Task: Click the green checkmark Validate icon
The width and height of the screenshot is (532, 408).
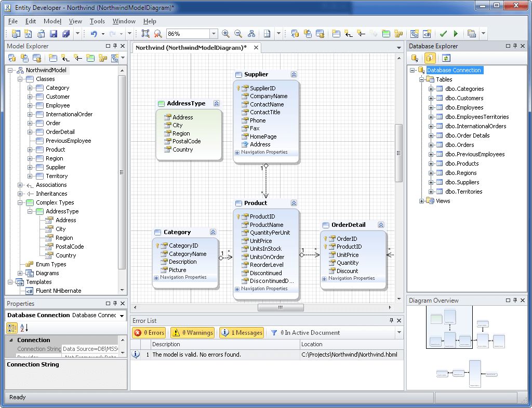Action: point(443,34)
